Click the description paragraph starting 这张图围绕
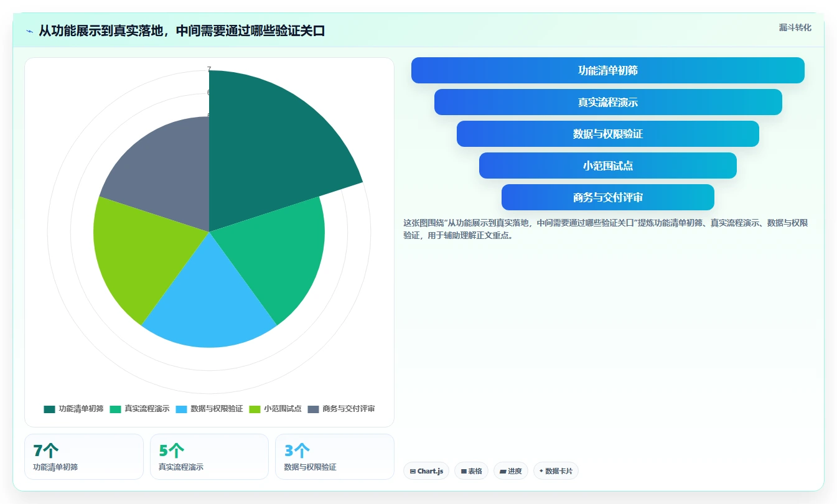The width and height of the screenshot is (837, 504). click(x=606, y=229)
